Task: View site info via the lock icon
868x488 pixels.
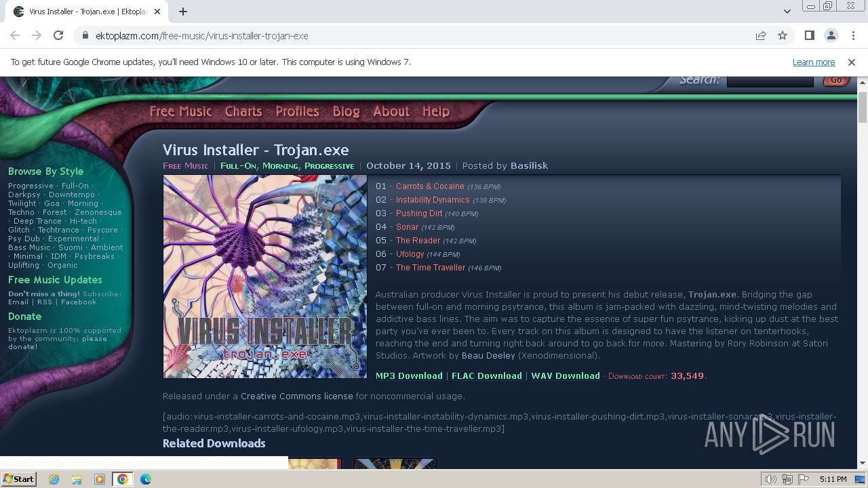Action: pyautogui.click(x=85, y=36)
